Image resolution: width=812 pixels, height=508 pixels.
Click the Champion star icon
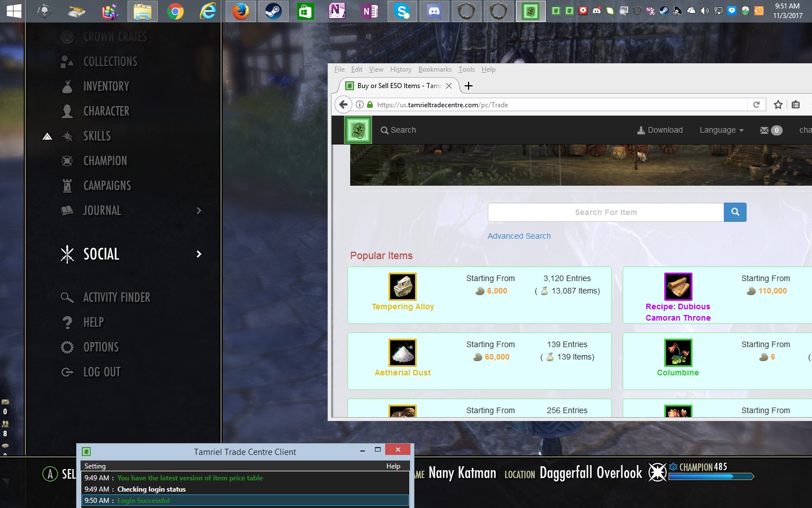(67, 161)
